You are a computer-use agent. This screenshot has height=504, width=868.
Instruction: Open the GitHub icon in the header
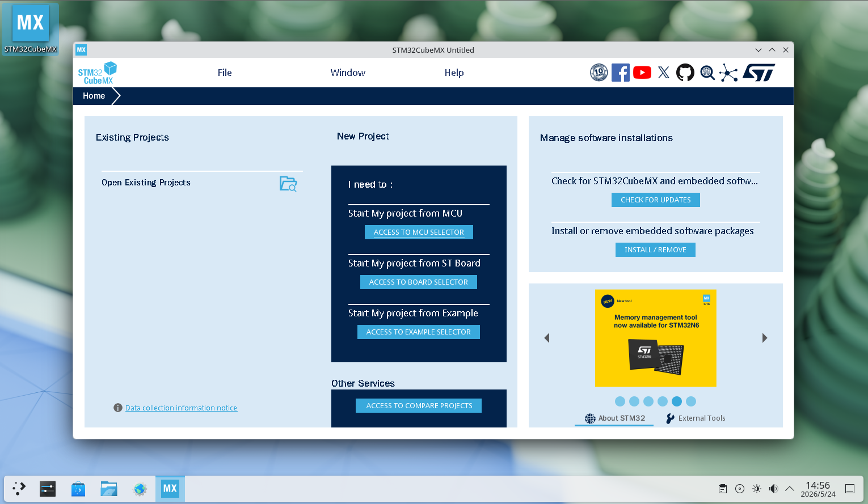point(685,73)
